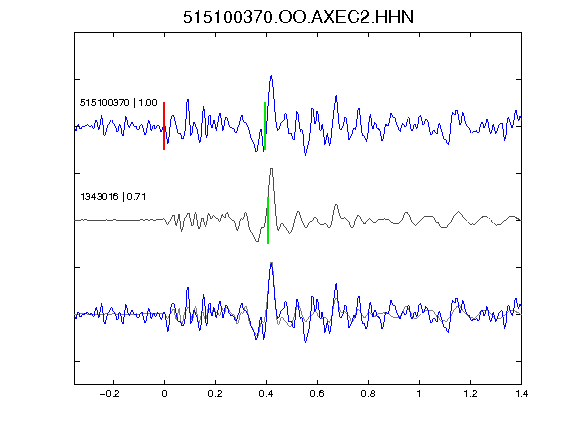Screen dimensions: 576x432
Task: Click the label 1343016 | 0.71
Action: (x=113, y=197)
